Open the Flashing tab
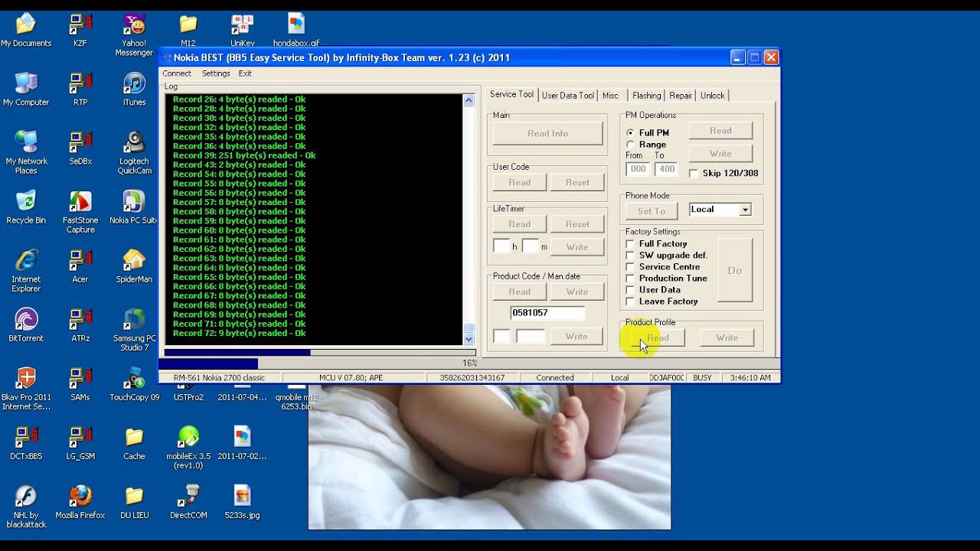Image resolution: width=980 pixels, height=551 pixels. (646, 96)
